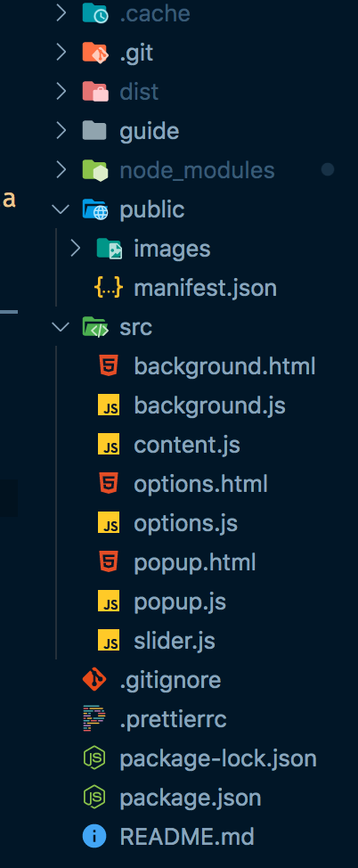Image resolution: width=358 pixels, height=868 pixels.
Task: Click the Node icon beside package-lock.json
Action: pyautogui.click(x=94, y=759)
